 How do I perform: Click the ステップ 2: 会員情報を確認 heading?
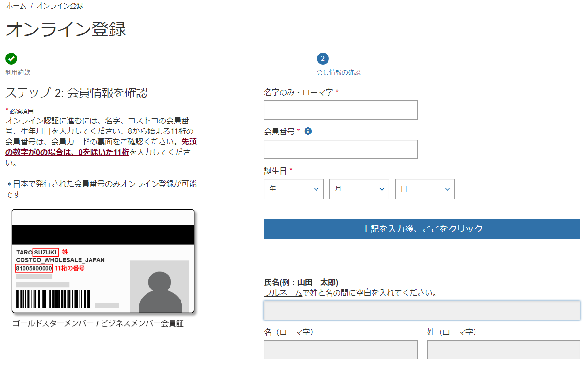point(77,92)
